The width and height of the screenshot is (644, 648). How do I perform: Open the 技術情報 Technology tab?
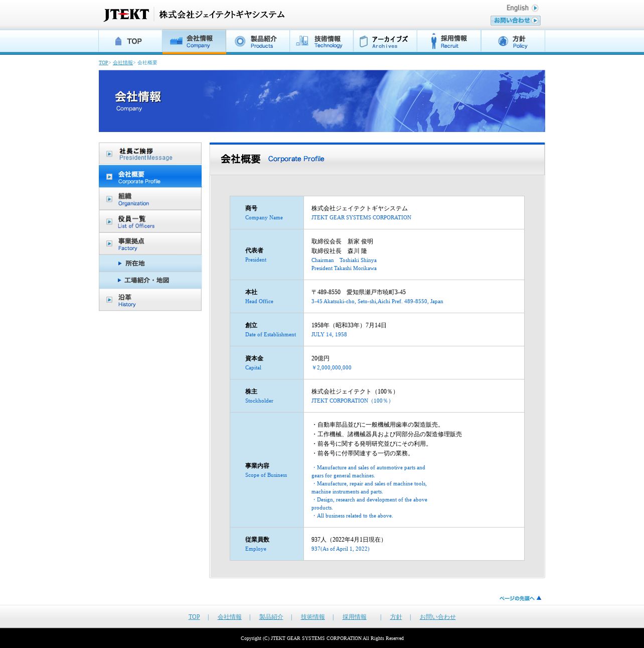(321, 41)
